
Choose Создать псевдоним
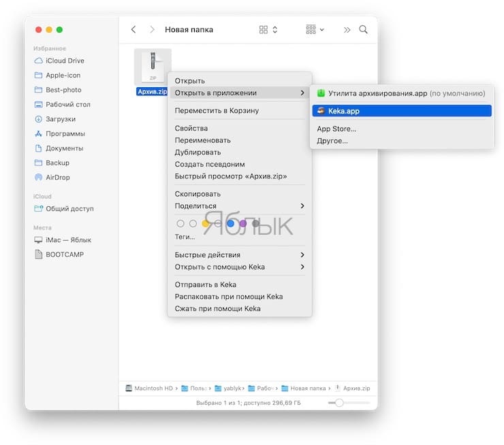[240, 164]
